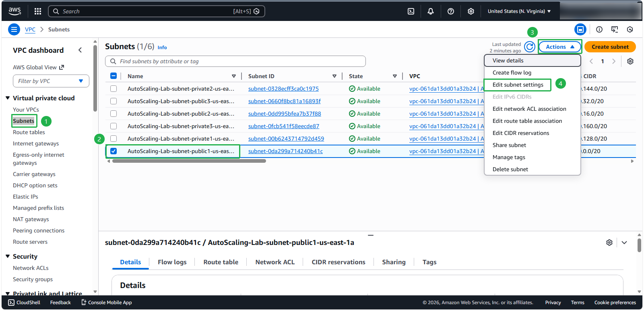
Task: Uncheck the public1 subnet row checkbox
Action: (x=114, y=151)
